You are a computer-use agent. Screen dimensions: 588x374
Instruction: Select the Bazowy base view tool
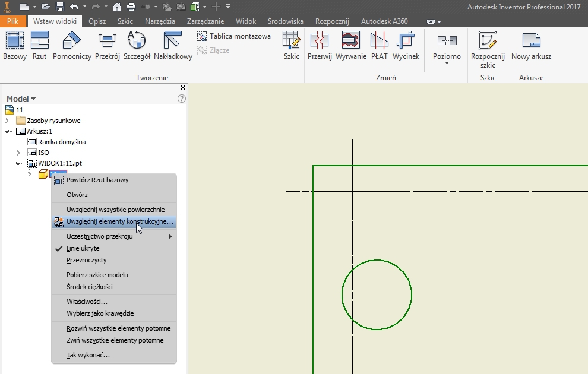pos(15,46)
